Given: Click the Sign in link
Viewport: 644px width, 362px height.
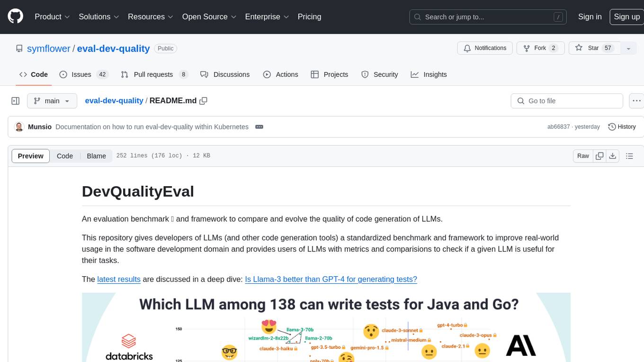Looking at the screenshot, I should (590, 17).
